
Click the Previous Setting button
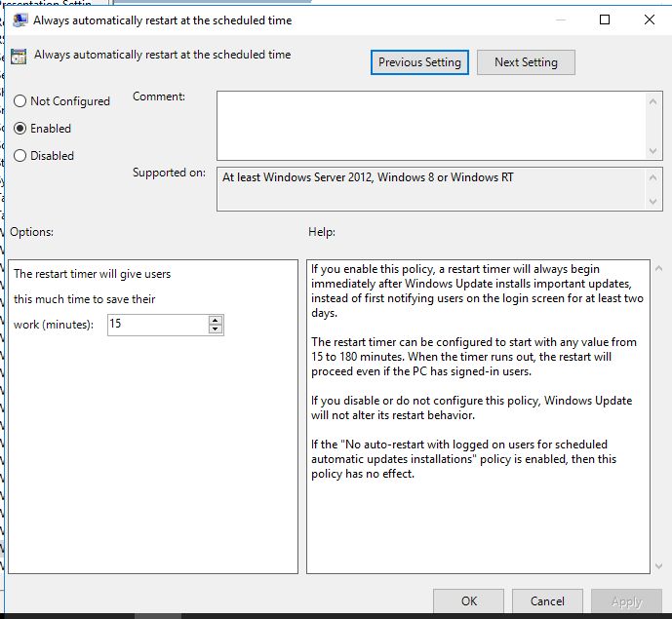419,62
